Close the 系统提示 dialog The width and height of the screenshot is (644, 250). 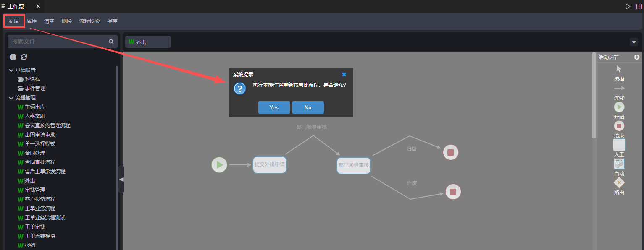click(344, 74)
